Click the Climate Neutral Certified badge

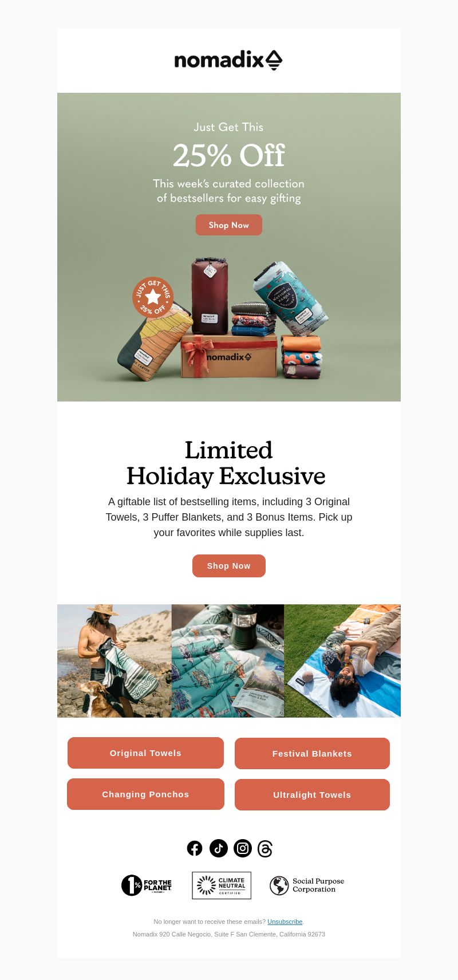coord(222,885)
